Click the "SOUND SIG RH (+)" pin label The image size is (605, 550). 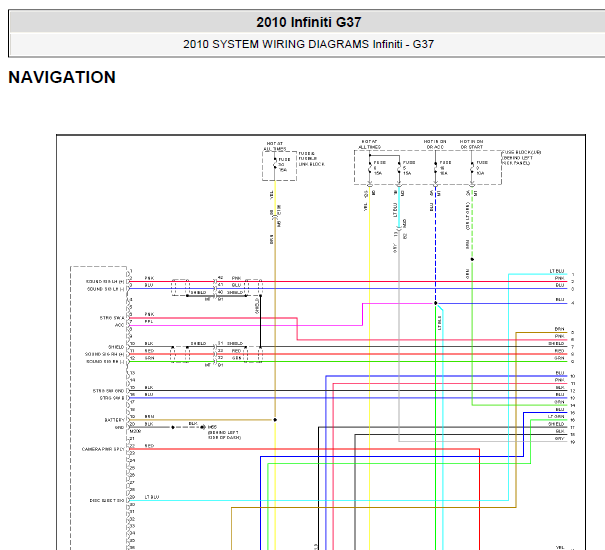[x=105, y=354]
